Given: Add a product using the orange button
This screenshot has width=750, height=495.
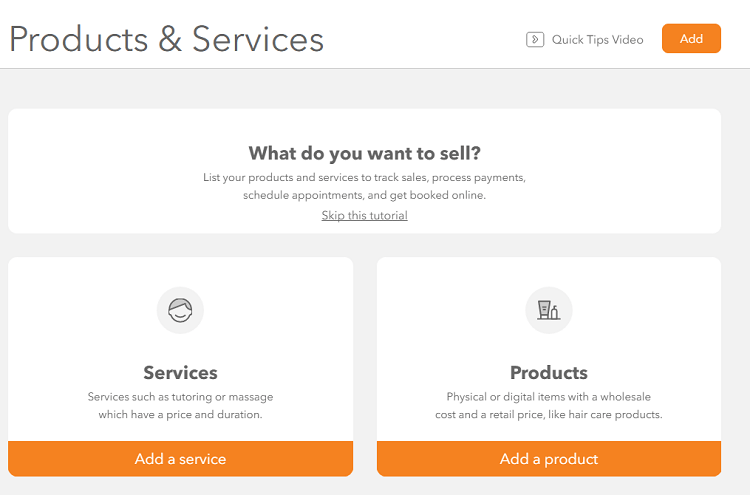Looking at the screenshot, I should pyautogui.click(x=549, y=459).
